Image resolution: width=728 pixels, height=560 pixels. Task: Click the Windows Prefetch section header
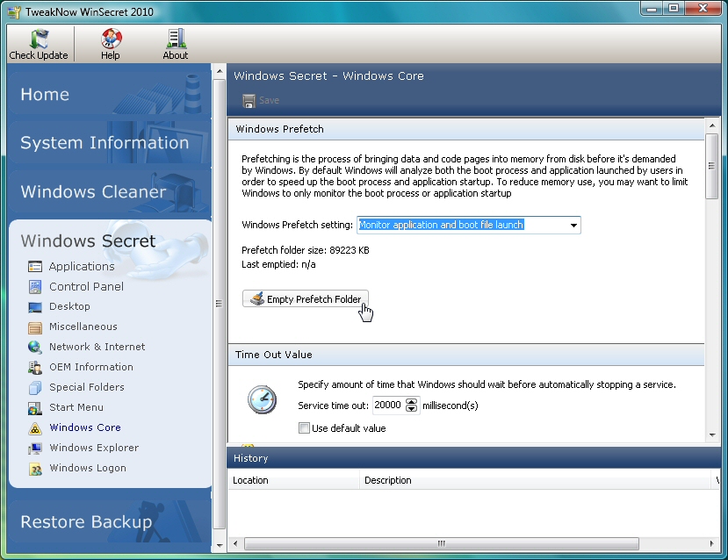466,129
